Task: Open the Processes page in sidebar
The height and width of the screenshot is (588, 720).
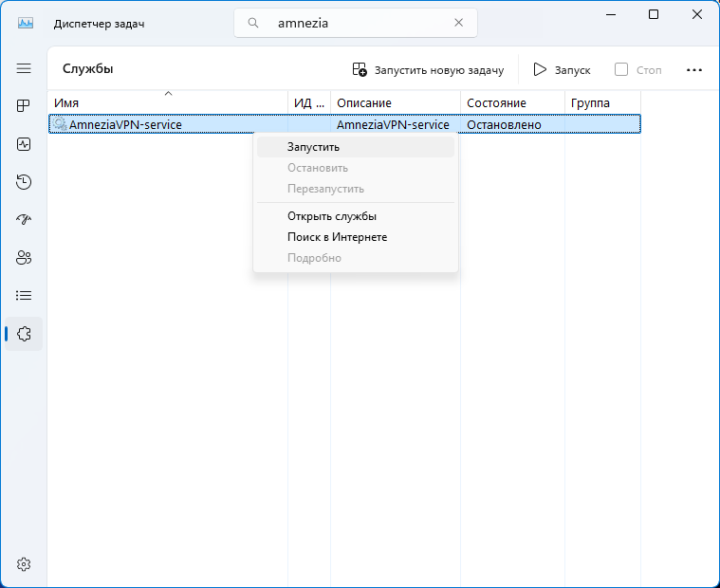Action: coord(24,106)
